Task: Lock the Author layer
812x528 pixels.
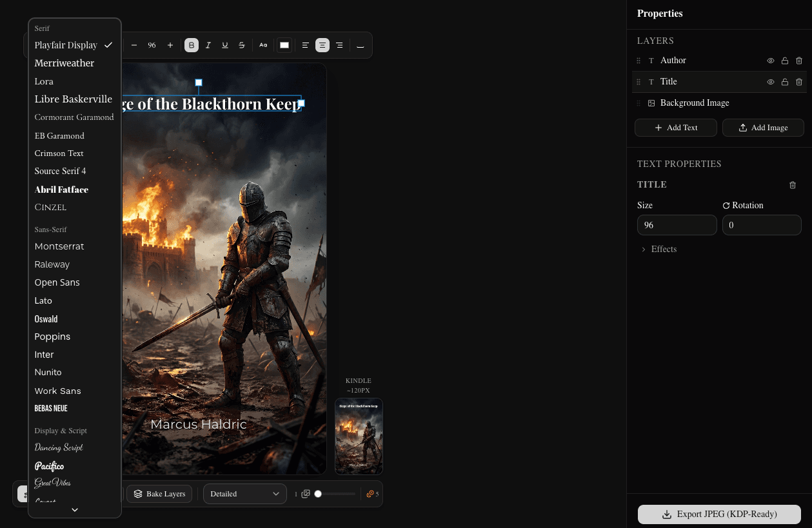Action: click(x=785, y=60)
